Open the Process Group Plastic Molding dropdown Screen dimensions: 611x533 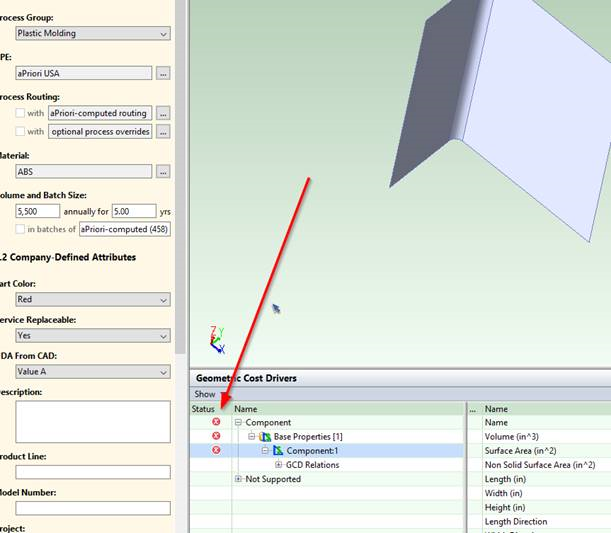click(92, 33)
